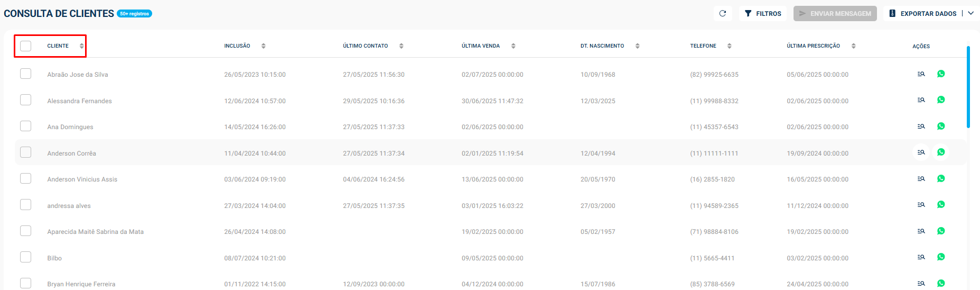Check the box for Abraão Jose da Silva
980x290 pixels.
(x=25, y=74)
